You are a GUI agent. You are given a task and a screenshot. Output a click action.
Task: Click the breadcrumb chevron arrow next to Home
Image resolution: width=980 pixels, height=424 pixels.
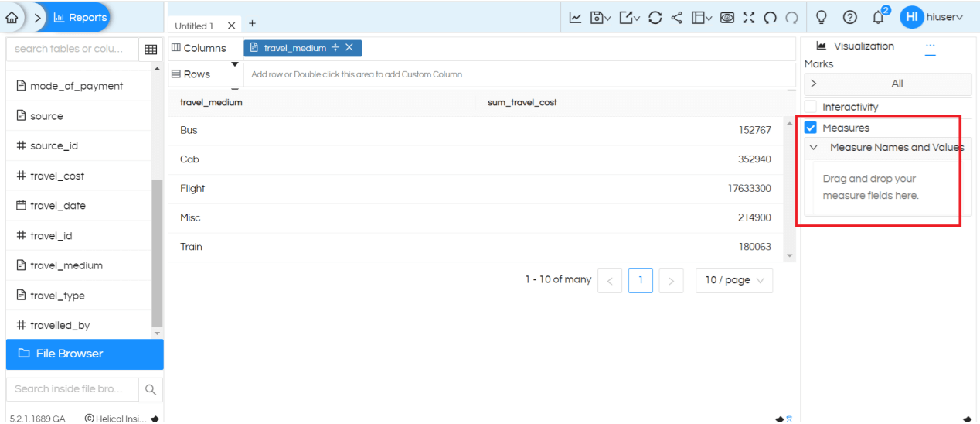[36, 17]
